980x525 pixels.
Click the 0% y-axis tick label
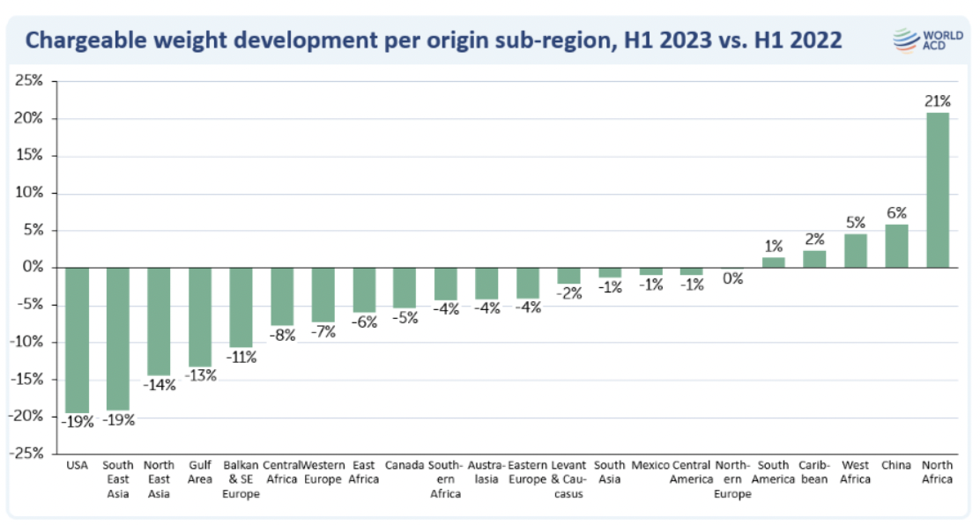coord(33,267)
